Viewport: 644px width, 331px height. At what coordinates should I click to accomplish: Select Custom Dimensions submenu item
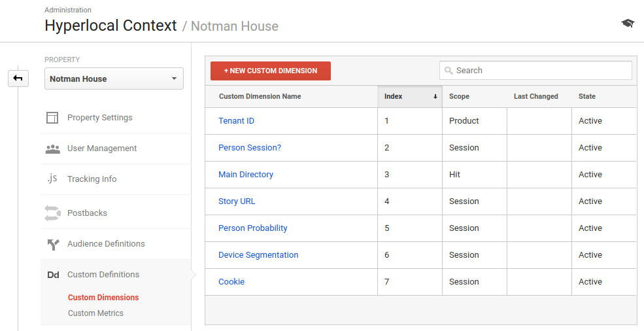tap(103, 297)
